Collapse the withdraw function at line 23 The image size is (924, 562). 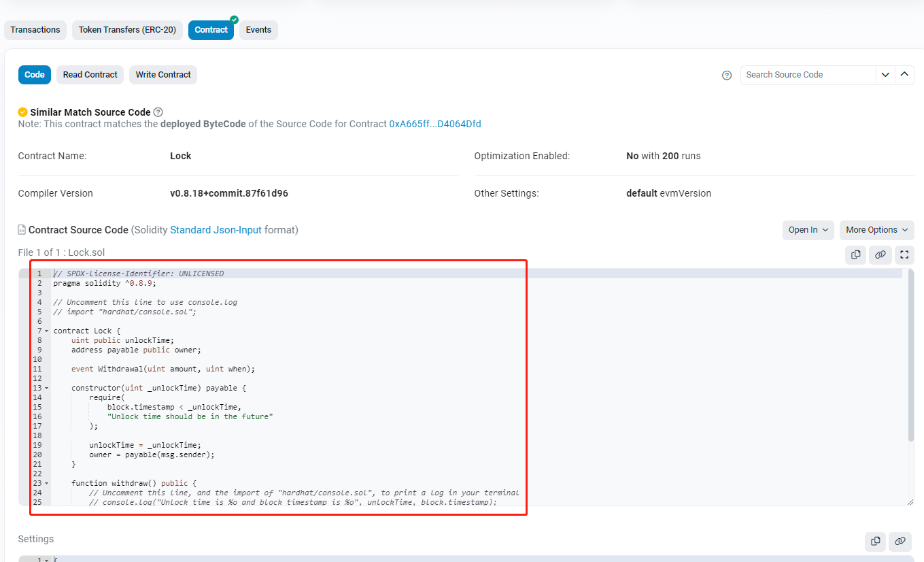coord(47,484)
